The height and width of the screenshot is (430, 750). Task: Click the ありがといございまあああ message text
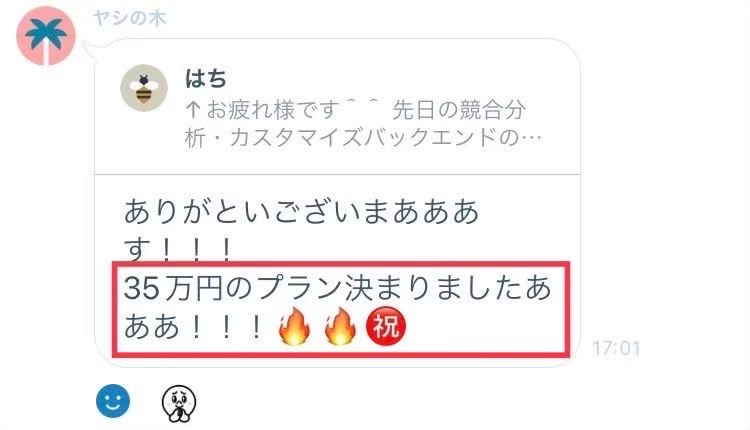click(301, 211)
